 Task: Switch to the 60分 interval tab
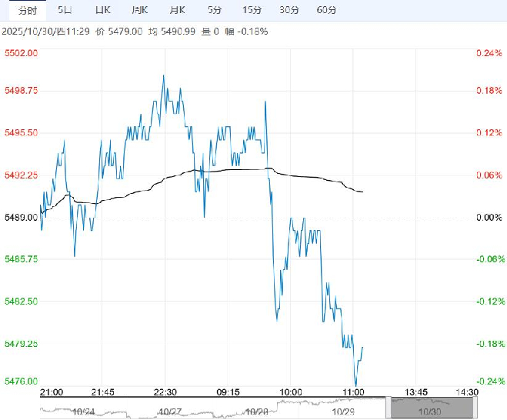(x=326, y=10)
